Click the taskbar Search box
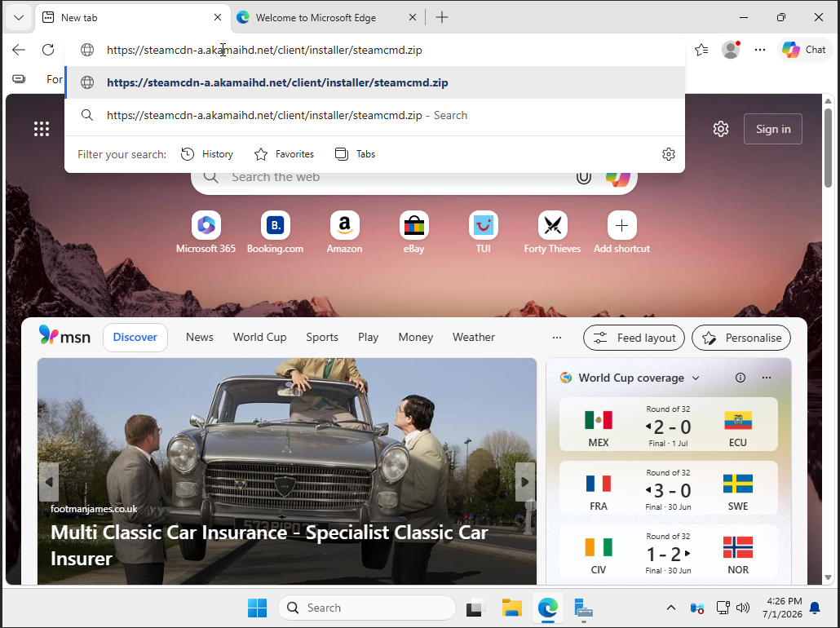This screenshot has height=628, width=840. click(366, 608)
